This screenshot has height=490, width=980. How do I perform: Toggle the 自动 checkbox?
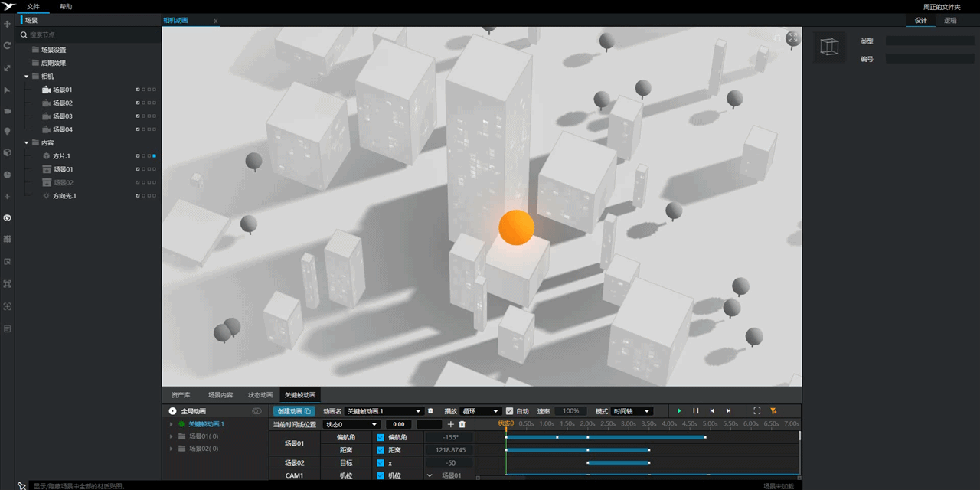click(510, 411)
